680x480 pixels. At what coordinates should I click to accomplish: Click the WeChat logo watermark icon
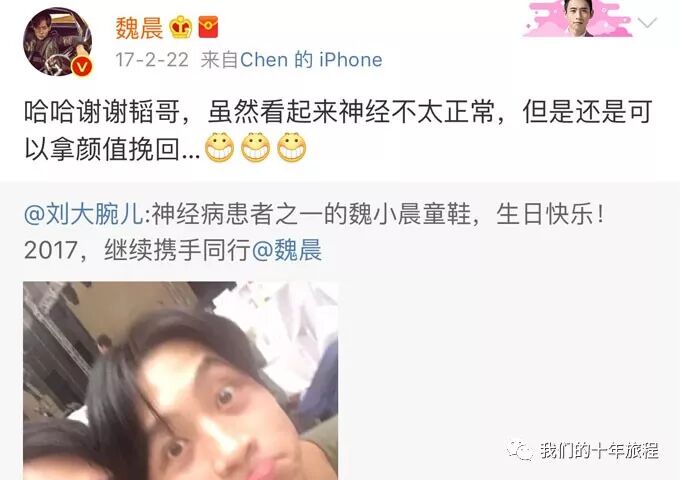[520, 451]
